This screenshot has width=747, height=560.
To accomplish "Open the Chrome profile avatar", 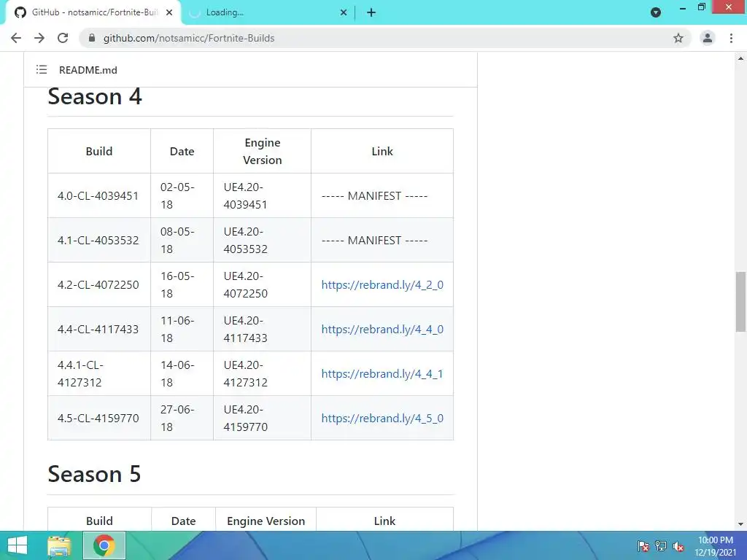I will click(x=708, y=38).
